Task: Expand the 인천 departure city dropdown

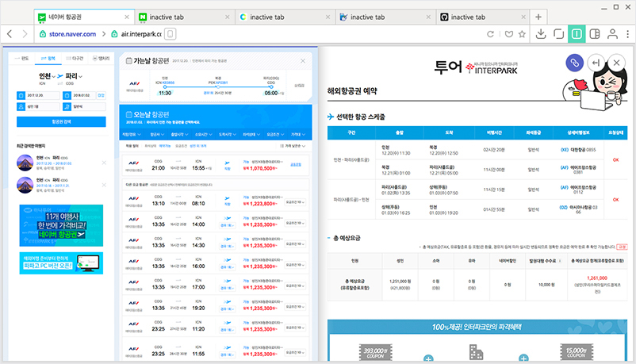Action: coord(47,76)
